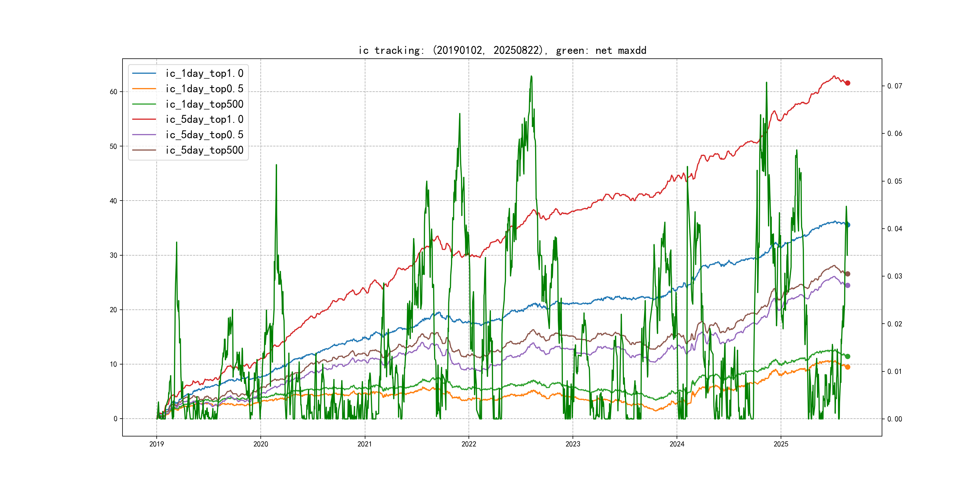
Task: Click the blue legend line swatch
Action: pos(144,73)
